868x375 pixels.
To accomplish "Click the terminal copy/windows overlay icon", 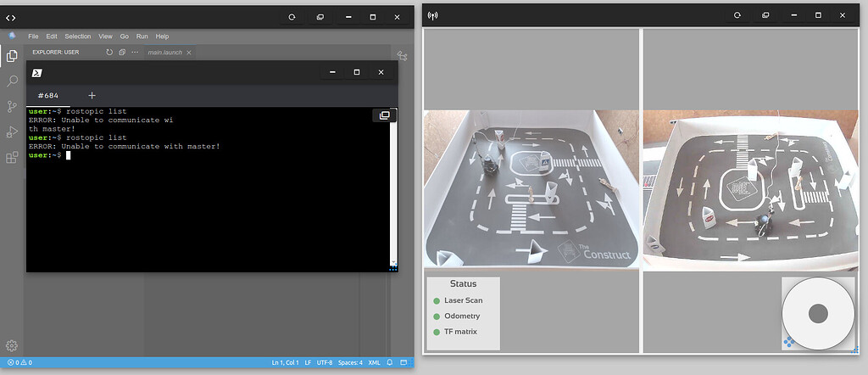I will click(x=384, y=115).
